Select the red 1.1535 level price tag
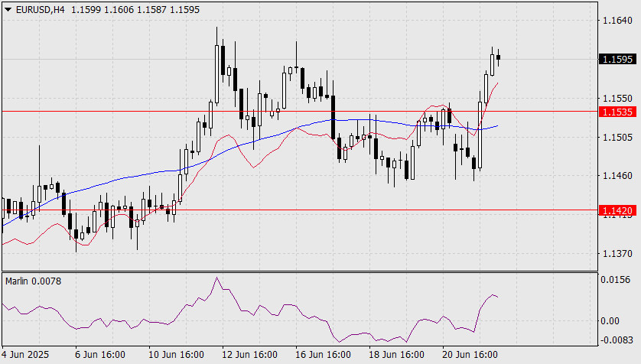Viewport: 641px width, 364px height. 617,112
